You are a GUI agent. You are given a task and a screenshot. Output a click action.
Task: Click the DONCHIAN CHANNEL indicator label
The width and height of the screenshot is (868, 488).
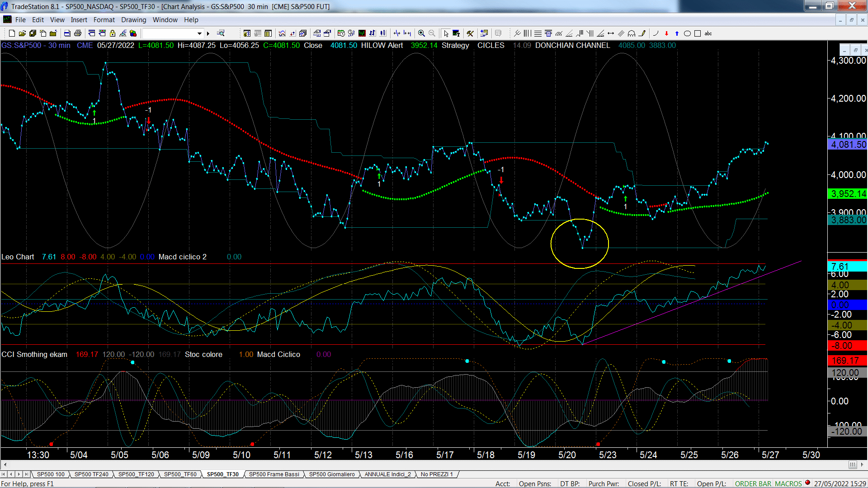pyautogui.click(x=572, y=45)
